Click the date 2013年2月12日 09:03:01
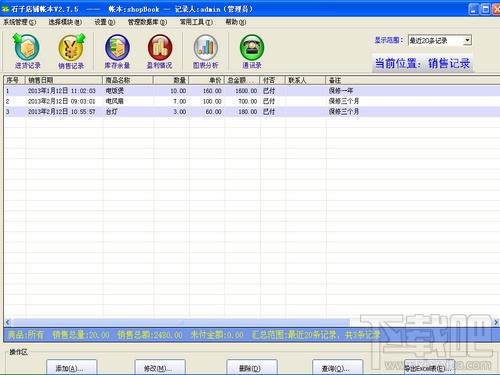Viewport: 500px width, 375px height. tap(62, 101)
